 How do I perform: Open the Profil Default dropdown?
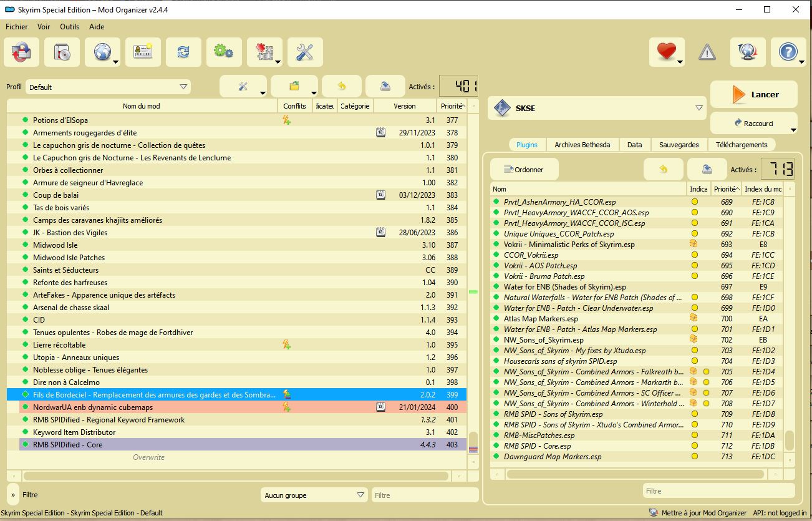(108, 87)
